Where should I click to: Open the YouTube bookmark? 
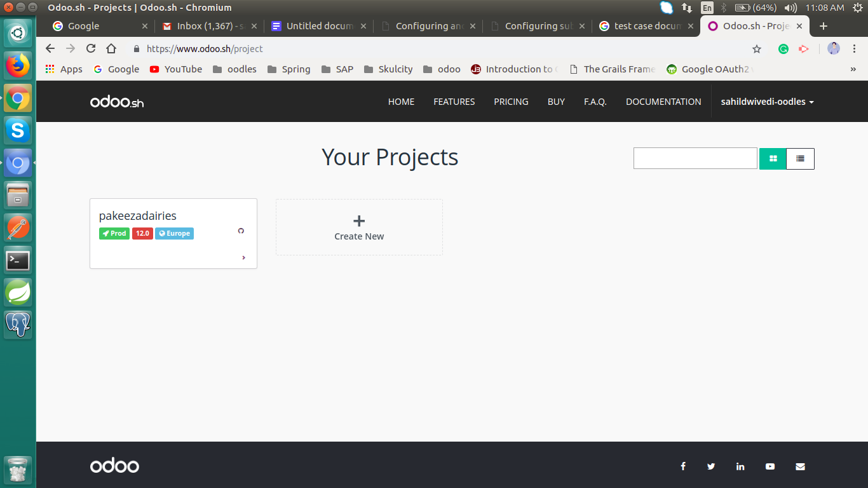(176, 69)
